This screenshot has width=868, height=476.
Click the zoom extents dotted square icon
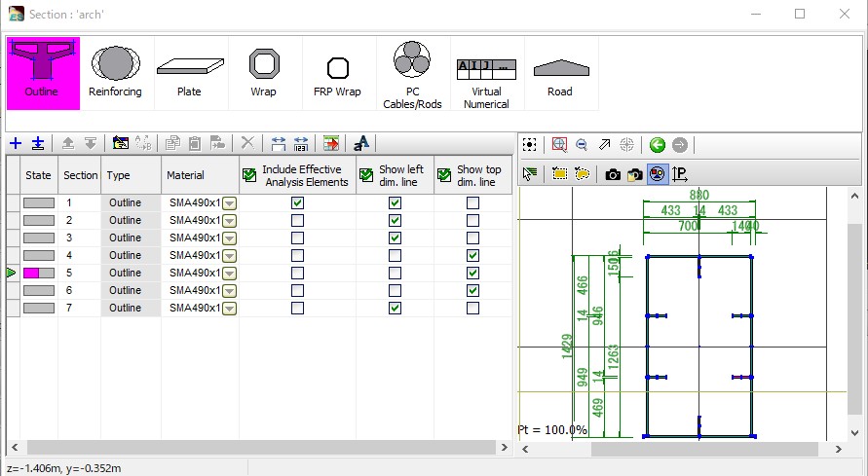click(x=529, y=145)
